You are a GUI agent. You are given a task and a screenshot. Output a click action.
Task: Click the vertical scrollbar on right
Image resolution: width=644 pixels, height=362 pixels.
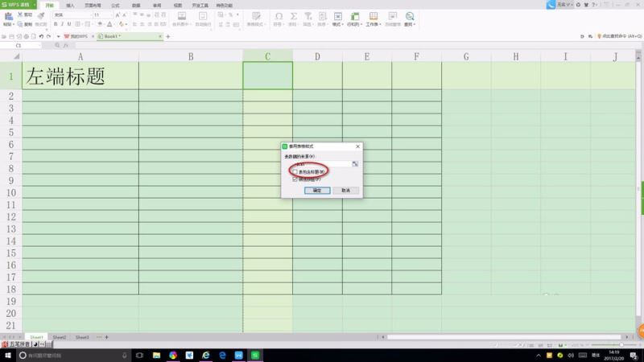coord(638,189)
